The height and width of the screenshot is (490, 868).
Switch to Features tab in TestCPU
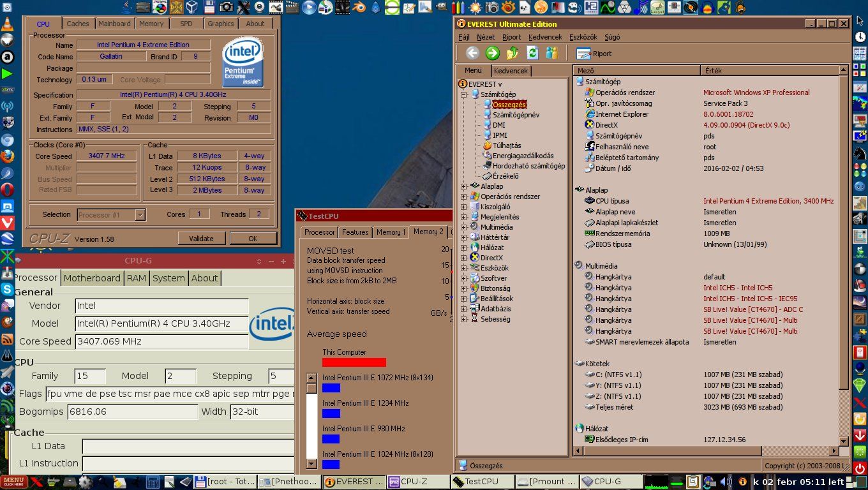(355, 232)
